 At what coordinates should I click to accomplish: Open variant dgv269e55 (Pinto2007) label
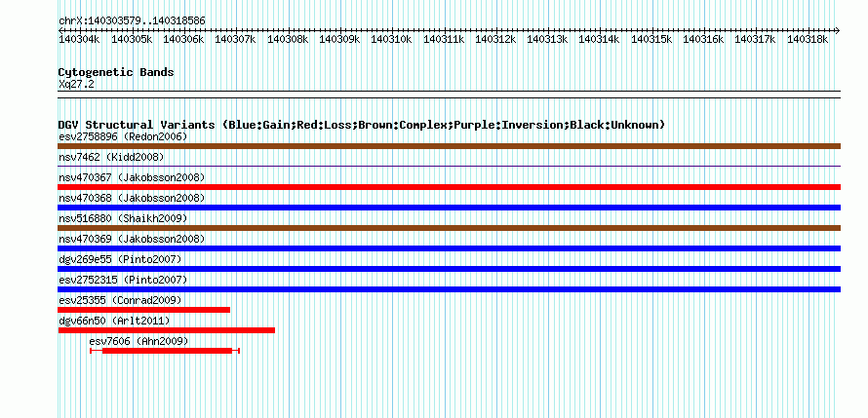point(120,259)
